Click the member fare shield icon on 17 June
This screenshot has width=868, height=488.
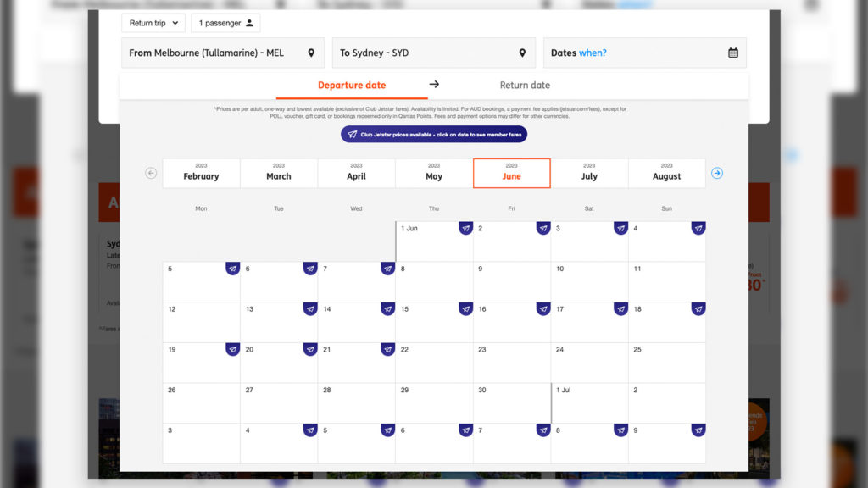click(x=620, y=308)
